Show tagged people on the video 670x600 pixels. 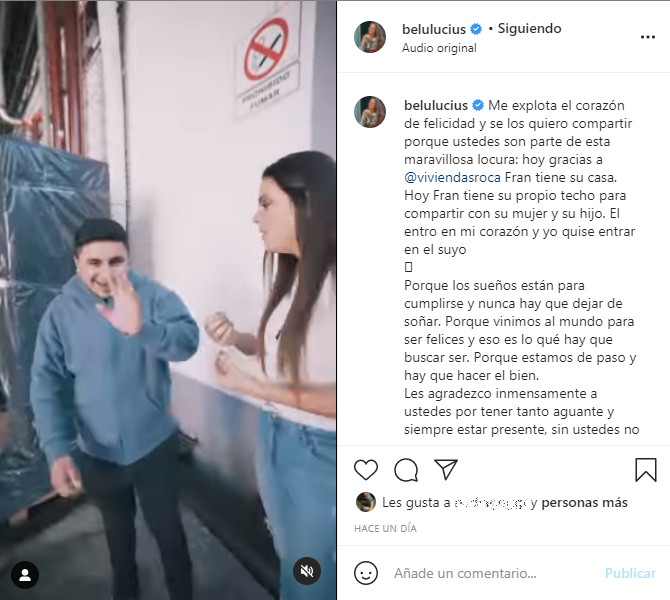tap(25, 575)
